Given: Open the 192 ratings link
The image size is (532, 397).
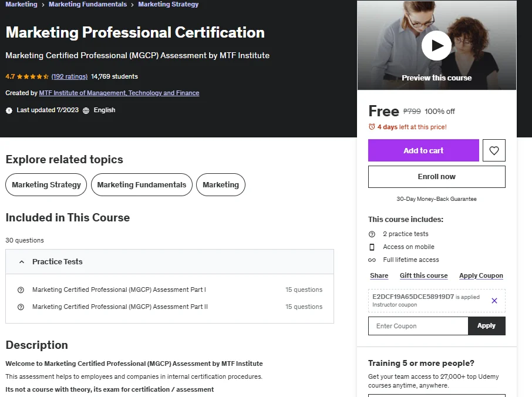Looking at the screenshot, I should pos(69,77).
